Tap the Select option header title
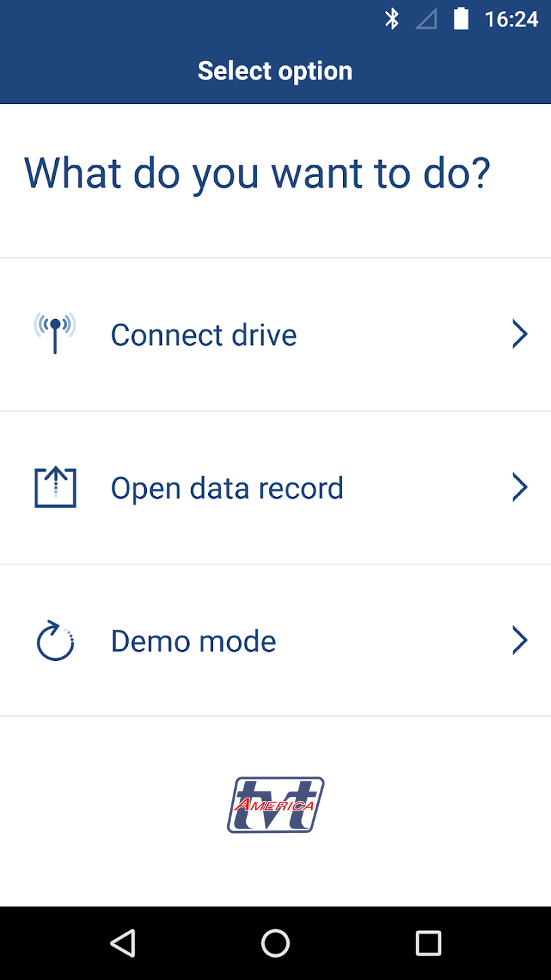This screenshot has height=980, width=551. 275,71
